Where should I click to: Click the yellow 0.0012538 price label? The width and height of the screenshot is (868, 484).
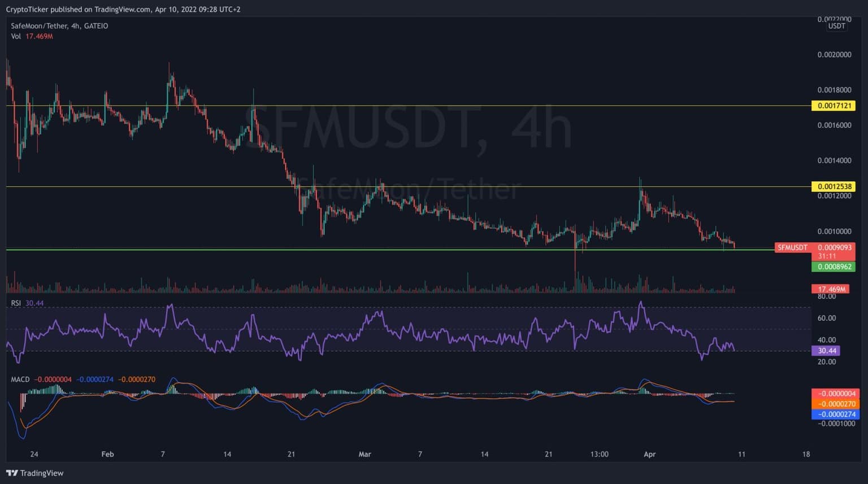click(x=833, y=186)
